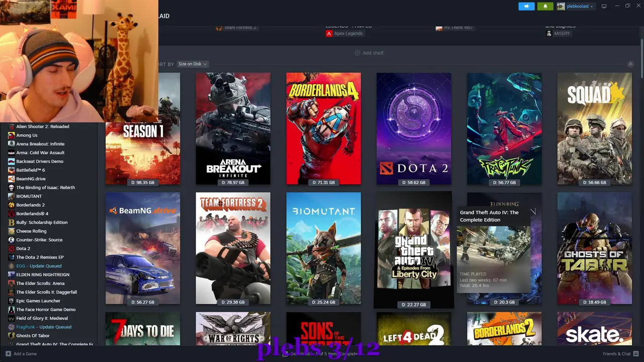Open the FragPunk game cover
The height and width of the screenshot is (362, 644).
point(504,128)
